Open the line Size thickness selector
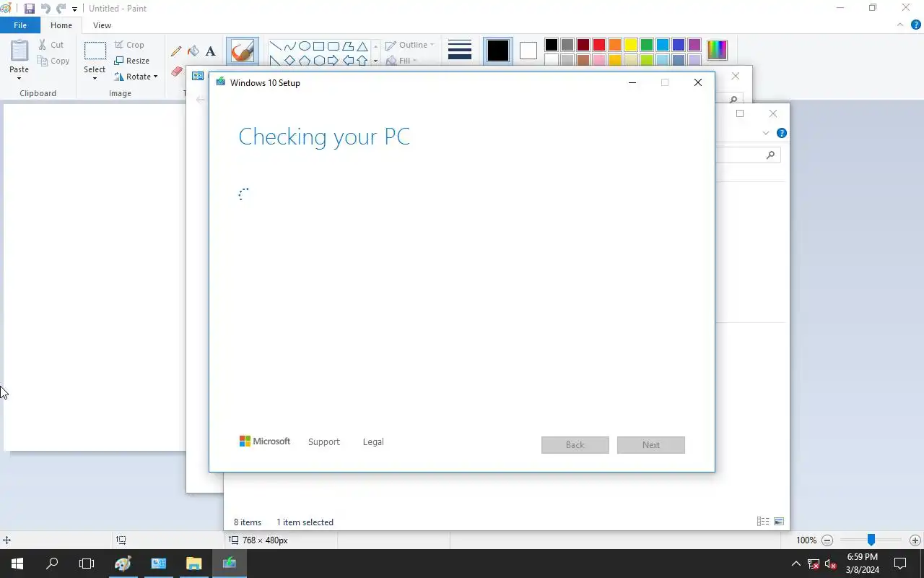The height and width of the screenshot is (578, 924). click(459, 51)
